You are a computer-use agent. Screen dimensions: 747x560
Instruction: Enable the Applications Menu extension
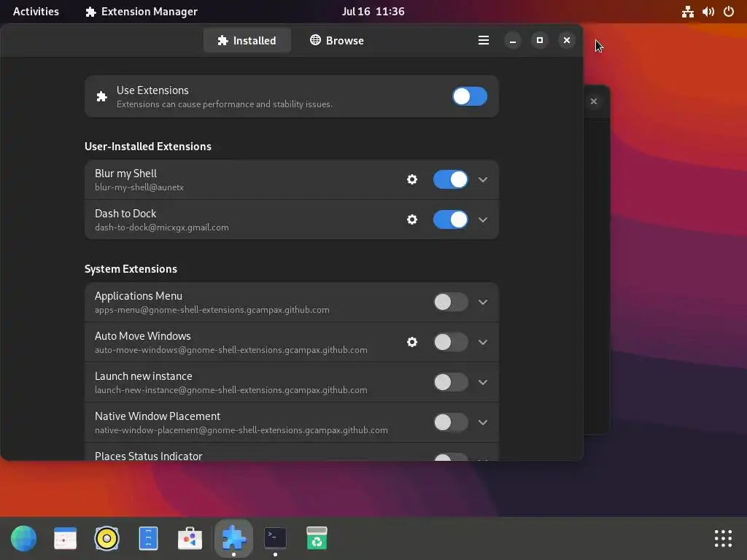click(x=451, y=302)
